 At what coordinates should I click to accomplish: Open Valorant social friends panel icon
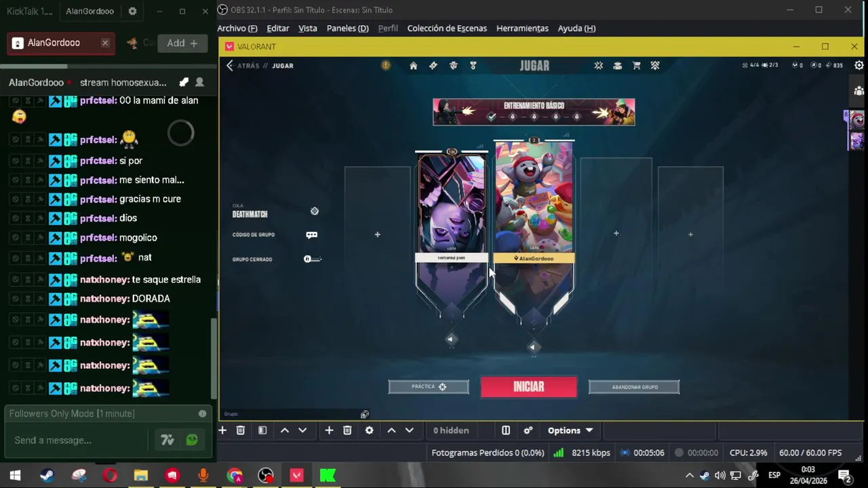click(859, 91)
